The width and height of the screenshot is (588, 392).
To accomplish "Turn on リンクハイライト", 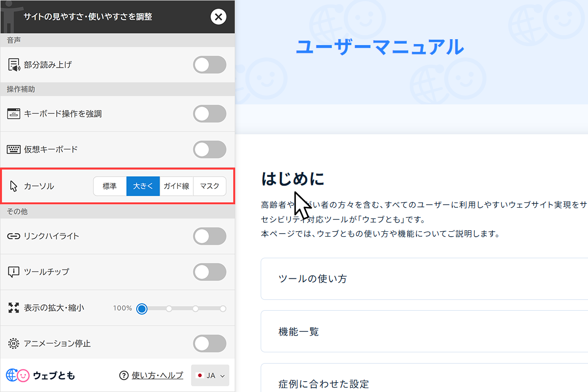I will [x=210, y=236].
